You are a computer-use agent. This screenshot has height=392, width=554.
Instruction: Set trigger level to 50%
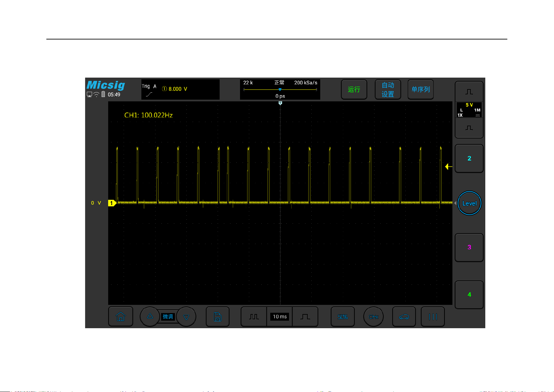tap(343, 317)
